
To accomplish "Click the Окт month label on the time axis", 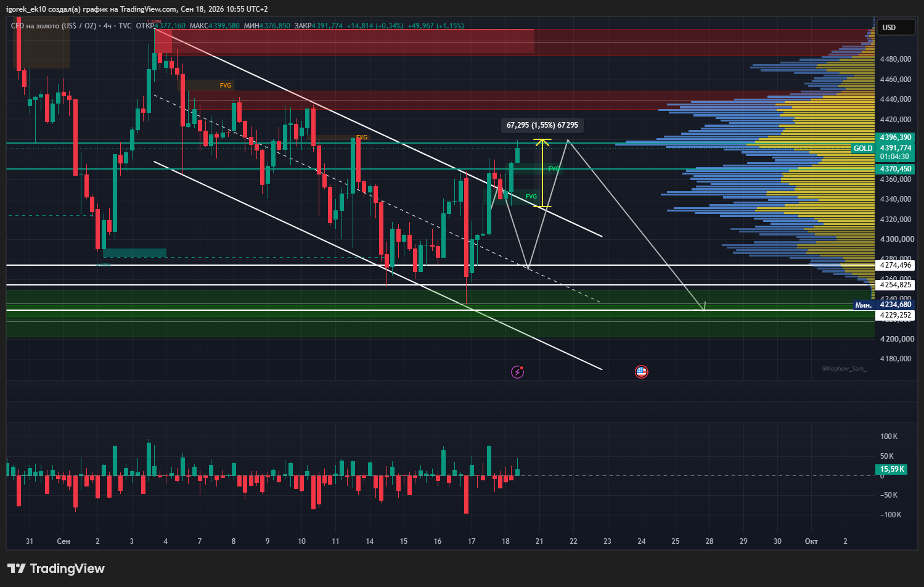I will click(811, 541).
